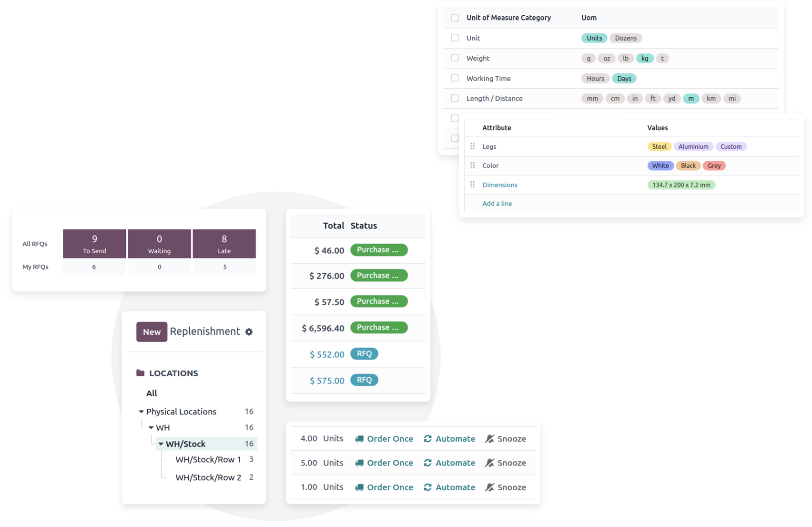The height and width of the screenshot is (527, 812).
Task: Click the Replenishment settings gear icon
Action: click(249, 332)
